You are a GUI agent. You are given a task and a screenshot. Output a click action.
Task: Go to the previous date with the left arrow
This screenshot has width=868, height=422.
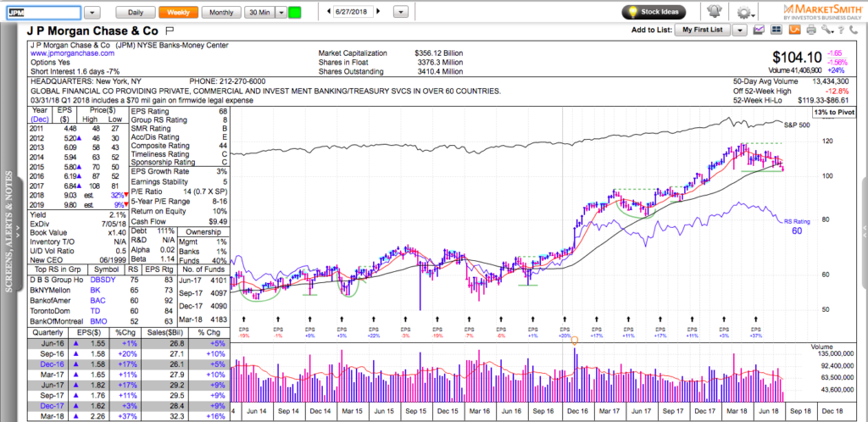pos(329,12)
